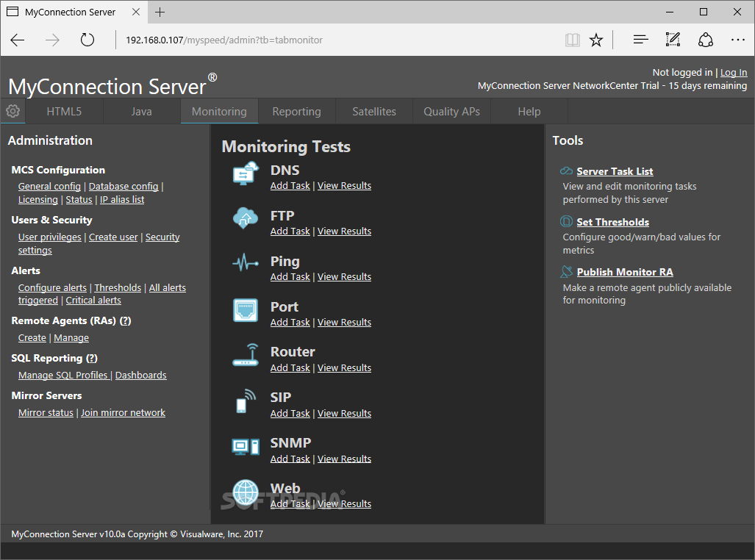Click the Join mirror network link
This screenshot has height=560, width=755.
[x=124, y=413]
